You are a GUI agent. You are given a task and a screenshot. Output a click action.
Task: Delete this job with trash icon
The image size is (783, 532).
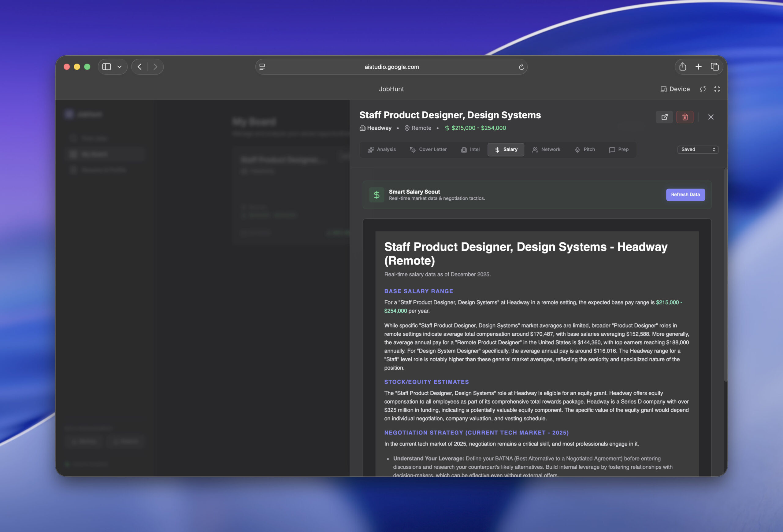(x=685, y=117)
